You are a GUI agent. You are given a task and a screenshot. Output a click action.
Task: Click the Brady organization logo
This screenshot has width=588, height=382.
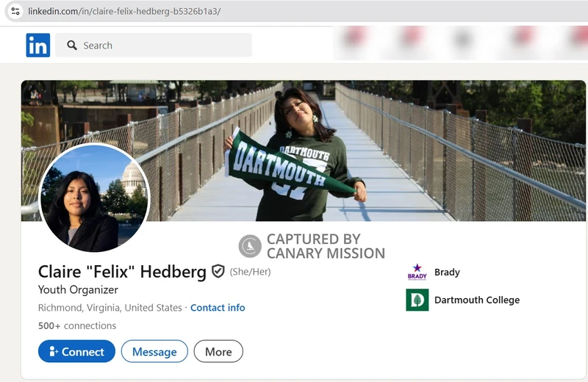click(417, 273)
